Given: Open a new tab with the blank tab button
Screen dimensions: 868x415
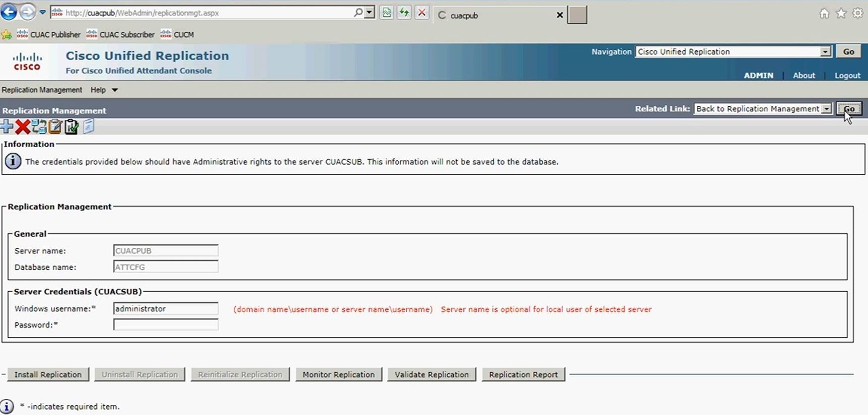Looking at the screenshot, I should tap(577, 15).
